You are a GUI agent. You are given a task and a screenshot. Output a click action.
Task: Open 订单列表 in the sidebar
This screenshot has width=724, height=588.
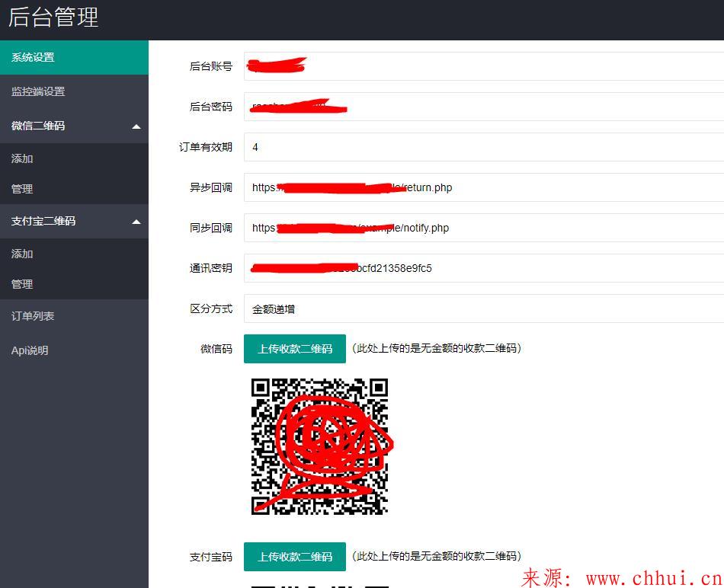(x=74, y=316)
